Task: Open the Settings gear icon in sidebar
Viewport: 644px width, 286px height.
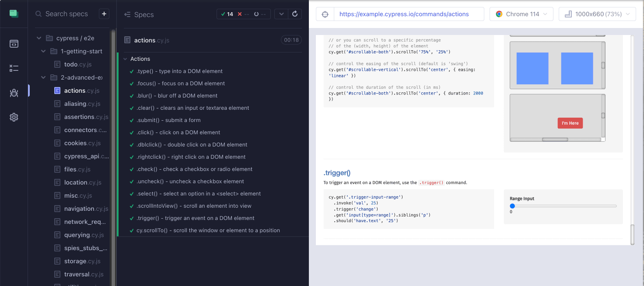Action: point(14,117)
